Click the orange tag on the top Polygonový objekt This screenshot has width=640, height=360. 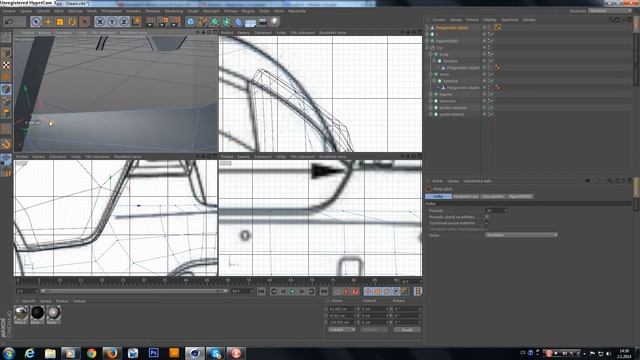coord(498,27)
